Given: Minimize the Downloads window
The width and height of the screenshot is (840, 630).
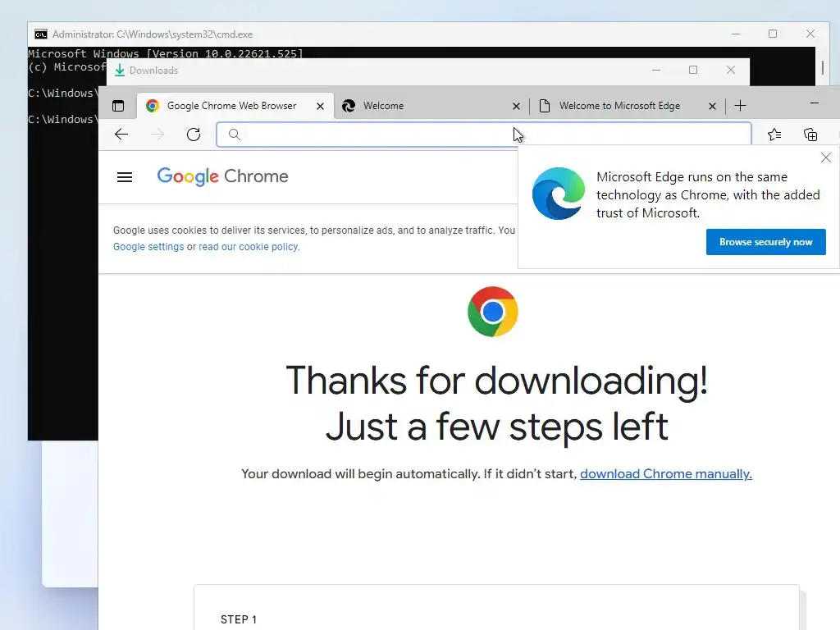Looking at the screenshot, I should pos(655,71).
